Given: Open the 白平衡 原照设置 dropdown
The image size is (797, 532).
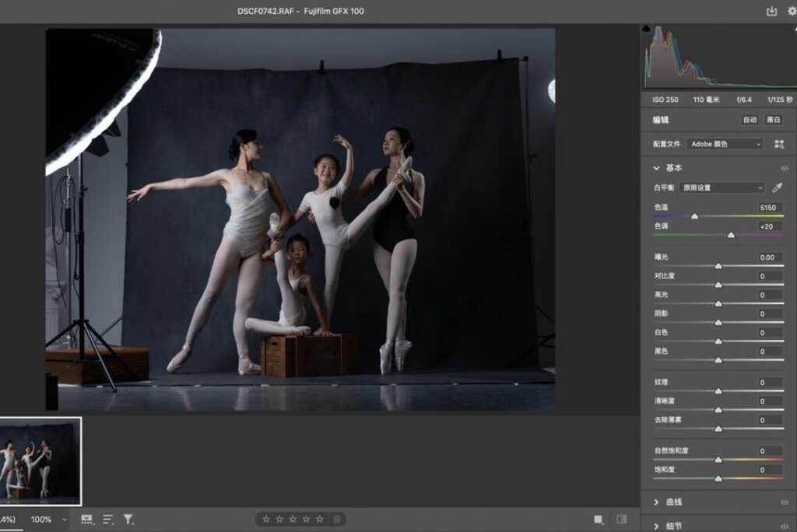Looking at the screenshot, I should [x=722, y=187].
